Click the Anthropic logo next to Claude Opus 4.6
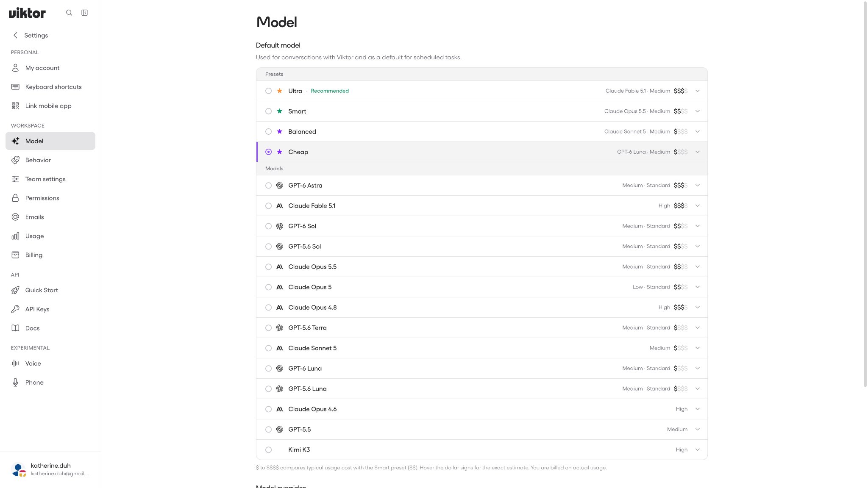 pyautogui.click(x=280, y=409)
